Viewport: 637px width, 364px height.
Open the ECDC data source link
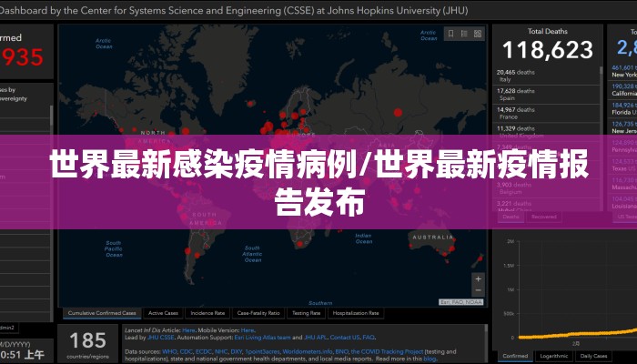pyautogui.click(x=204, y=352)
